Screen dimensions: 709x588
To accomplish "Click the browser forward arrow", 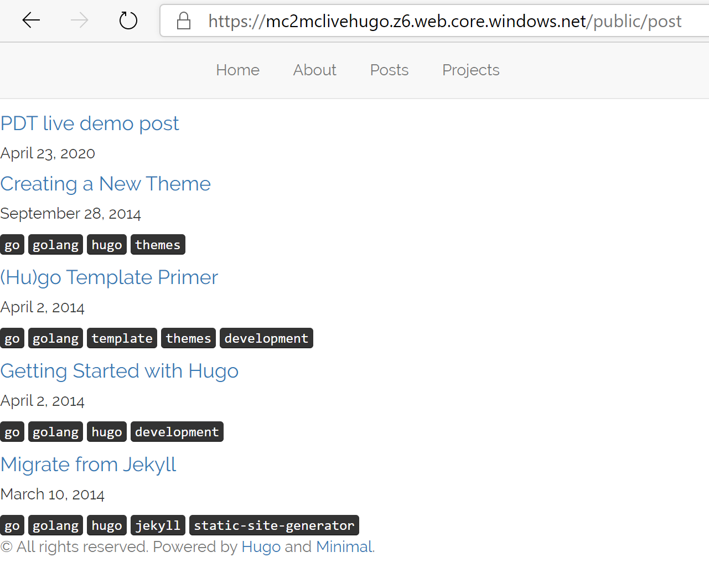I will (80, 21).
